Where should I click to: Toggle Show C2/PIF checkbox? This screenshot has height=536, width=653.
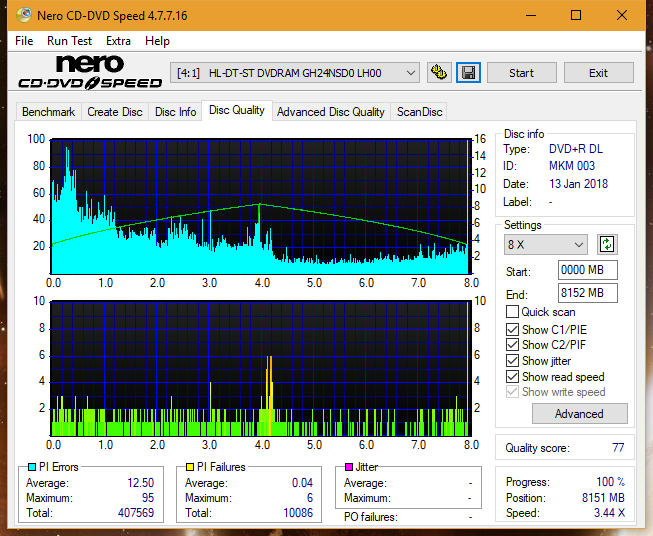click(x=512, y=344)
